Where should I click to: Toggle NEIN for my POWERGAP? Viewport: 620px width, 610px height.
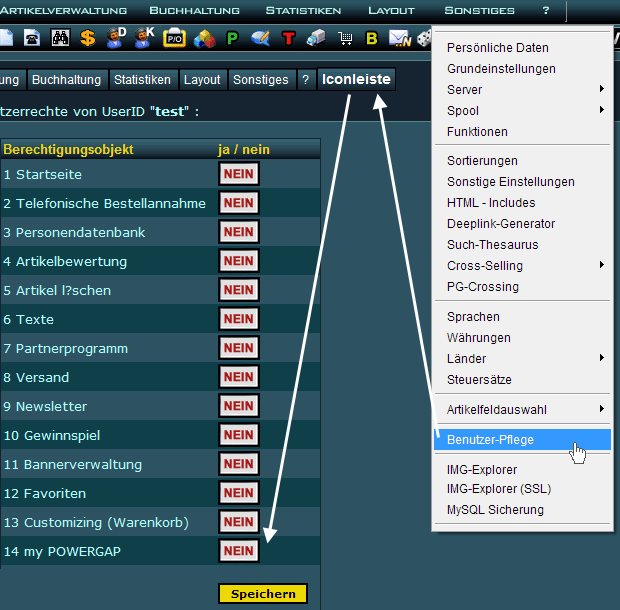[x=239, y=551]
